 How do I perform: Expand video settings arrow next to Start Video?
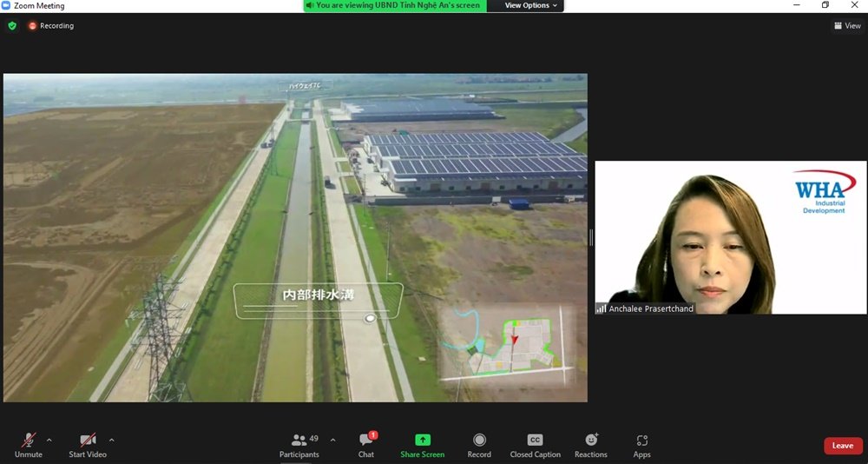click(x=111, y=440)
